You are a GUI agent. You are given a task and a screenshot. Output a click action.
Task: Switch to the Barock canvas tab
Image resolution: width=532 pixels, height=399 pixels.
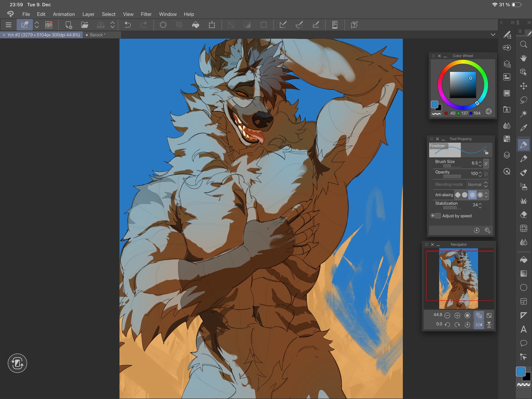pyautogui.click(x=98, y=35)
